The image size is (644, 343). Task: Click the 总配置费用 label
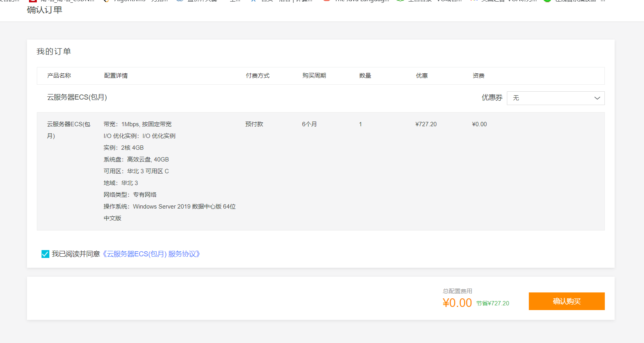pyautogui.click(x=458, y=291)
